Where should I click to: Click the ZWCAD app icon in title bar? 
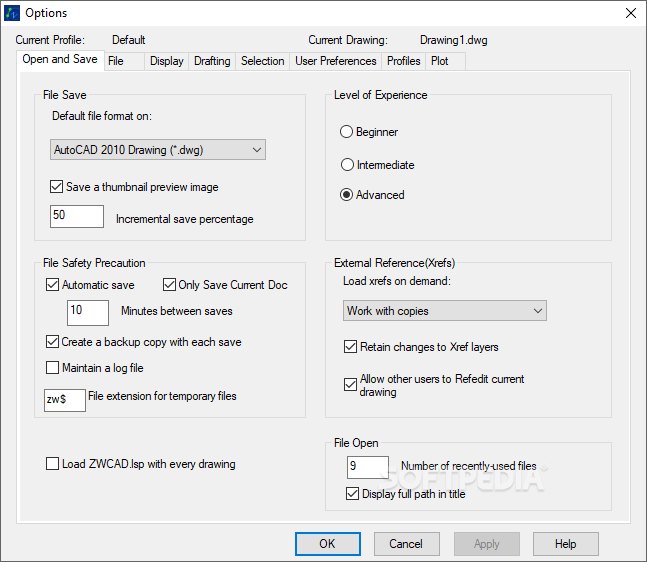12,13
